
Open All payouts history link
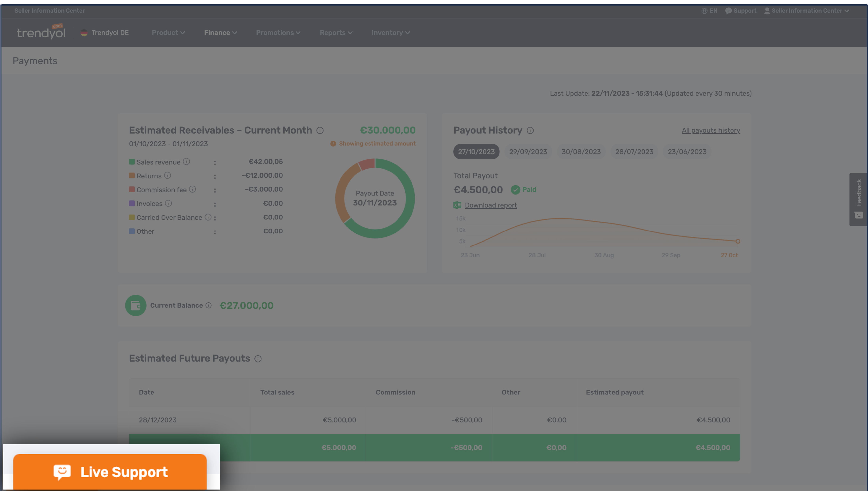tap(711, 130)
